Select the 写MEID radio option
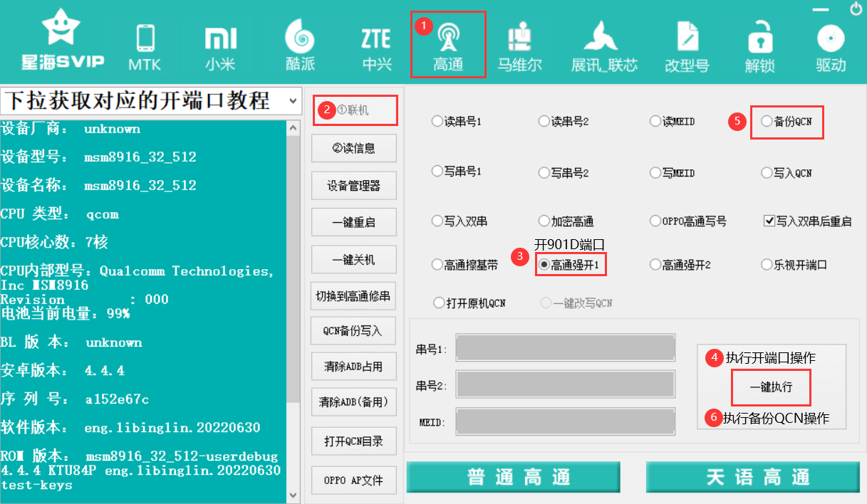 coord(673,172)
